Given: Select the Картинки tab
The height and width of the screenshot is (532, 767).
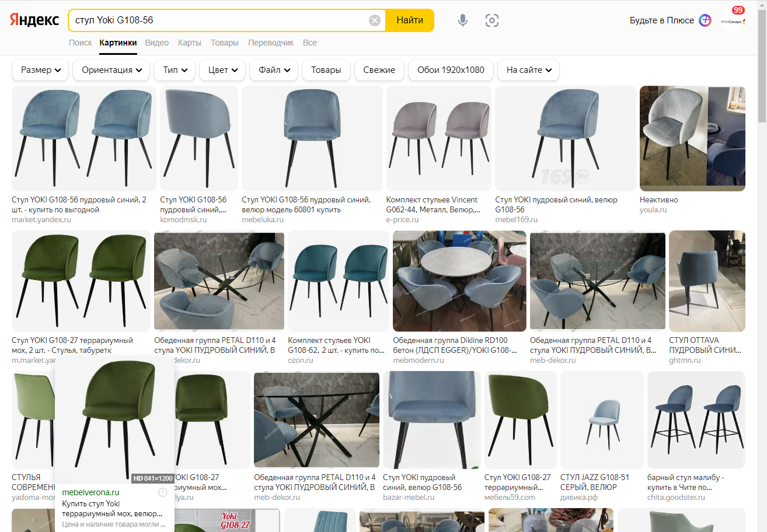Looking at the screenshot, I should click(118, 43).
